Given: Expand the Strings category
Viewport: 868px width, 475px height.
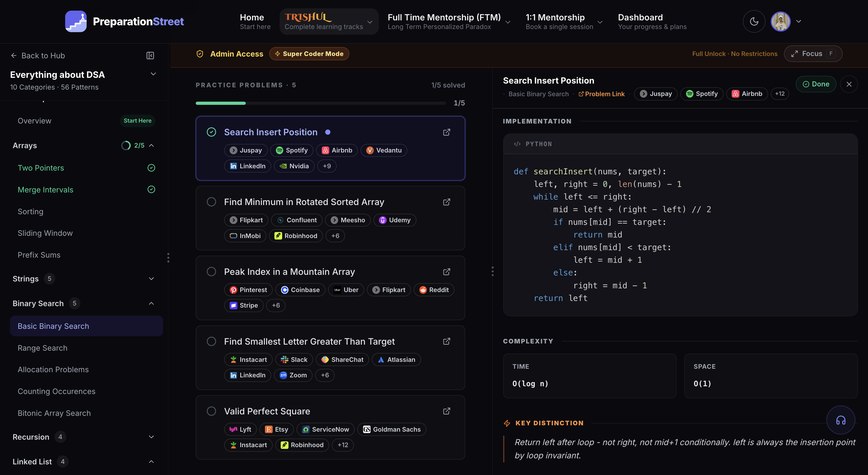Looking at the screenshot, I should click(151, 279).
